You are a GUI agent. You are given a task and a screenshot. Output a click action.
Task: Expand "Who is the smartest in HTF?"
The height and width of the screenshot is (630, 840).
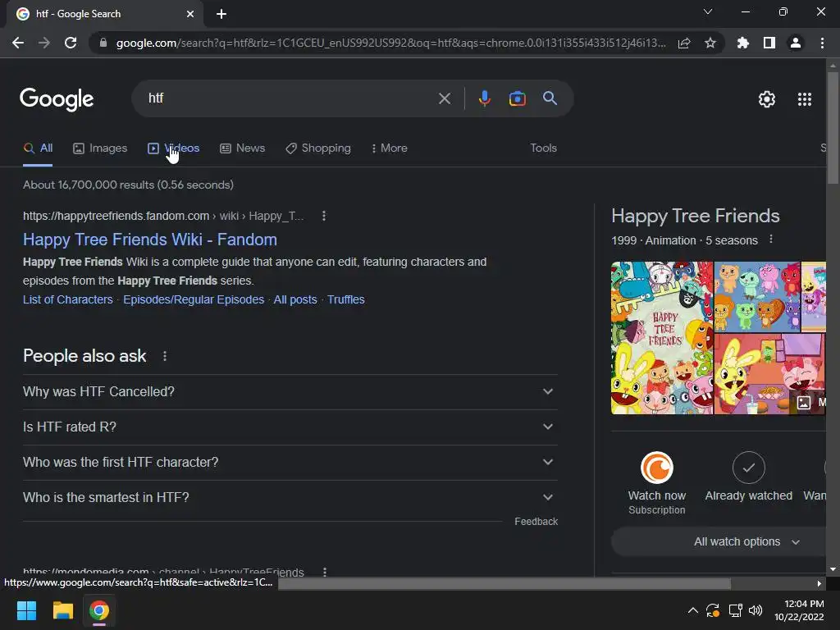[x=290, y=498]
